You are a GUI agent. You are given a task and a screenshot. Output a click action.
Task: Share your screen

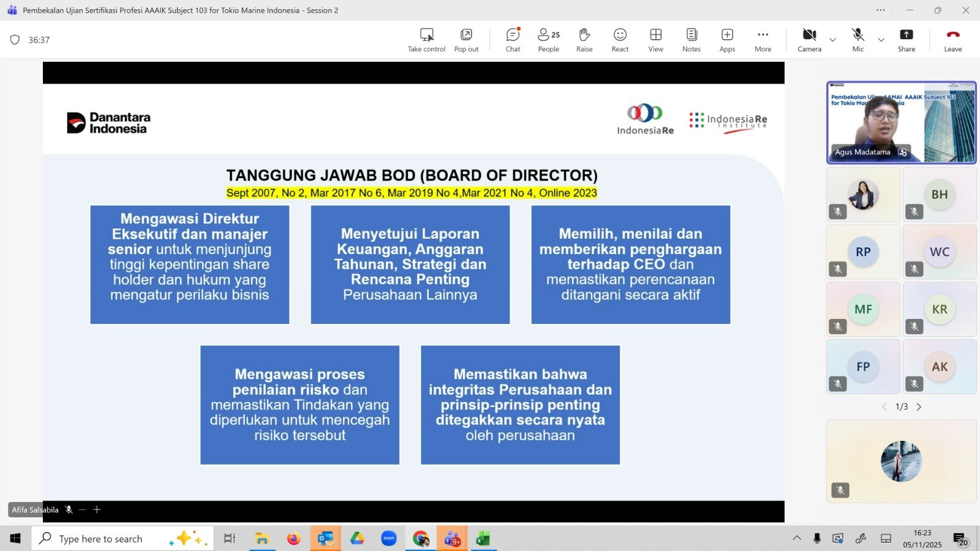pos(906,40)
